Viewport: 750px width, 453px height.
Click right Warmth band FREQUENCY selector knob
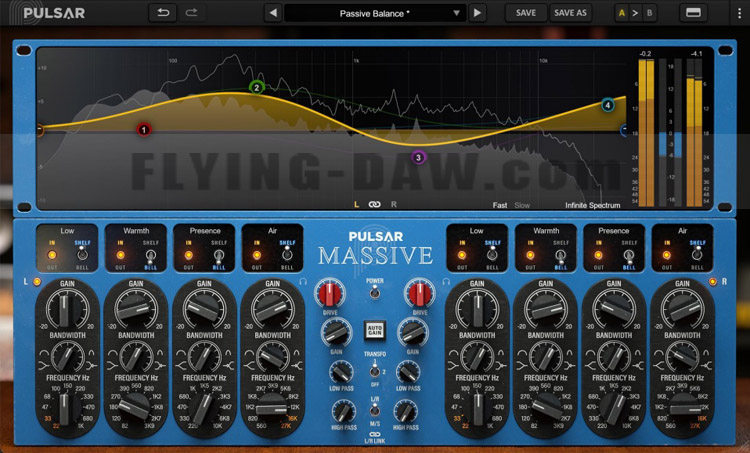tap(546, 408)
